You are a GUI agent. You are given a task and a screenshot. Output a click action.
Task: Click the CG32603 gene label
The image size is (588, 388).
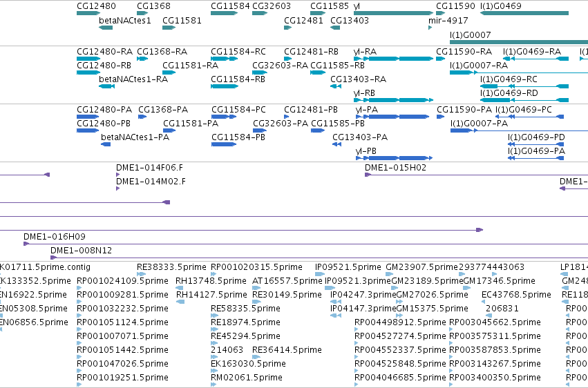click(272, 6)
